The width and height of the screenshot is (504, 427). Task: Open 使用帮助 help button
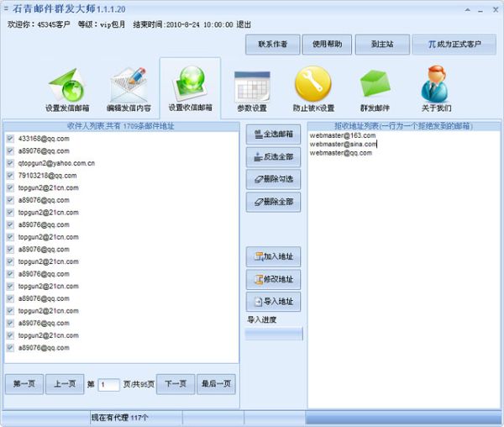[x=327, y=45]
